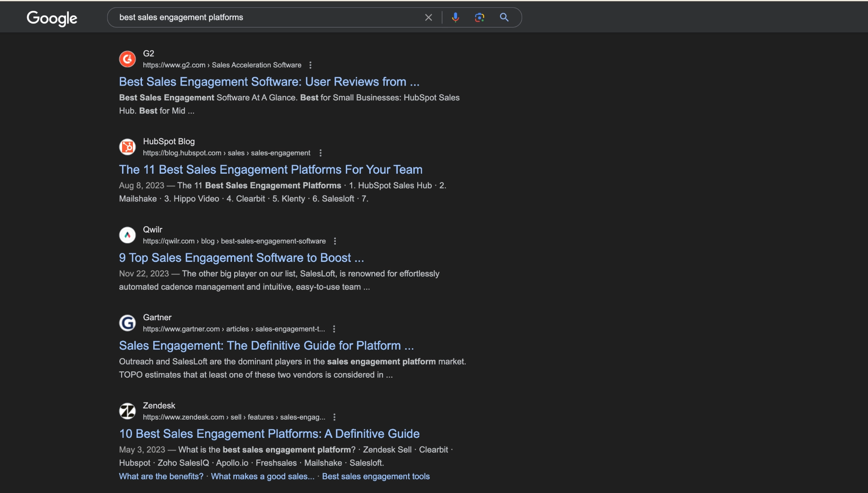This screenshot has width=868, height=493.
Task: Open Gartner's Sales Engagement Definitive Guide link
Action: [x=266, y=346]
